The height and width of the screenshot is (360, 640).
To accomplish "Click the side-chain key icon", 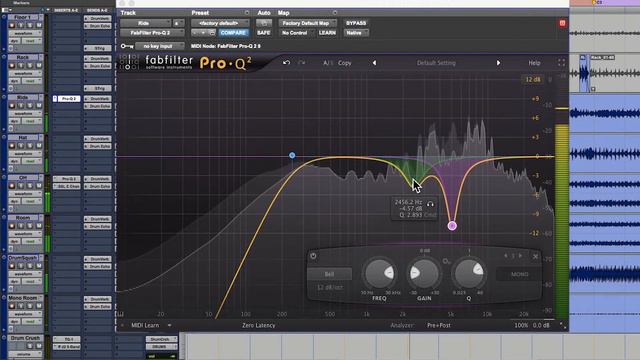I will (126, 46).
